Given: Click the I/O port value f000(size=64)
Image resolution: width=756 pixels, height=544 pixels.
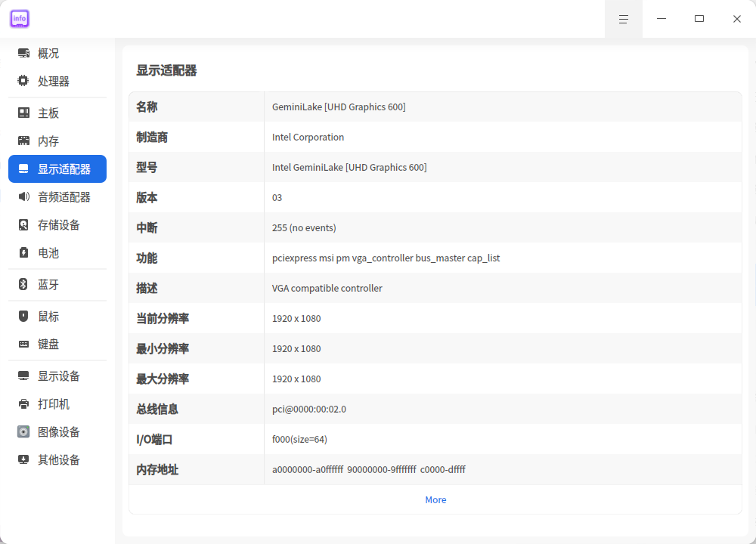Looking at the screenshot, I should [299, 439].
